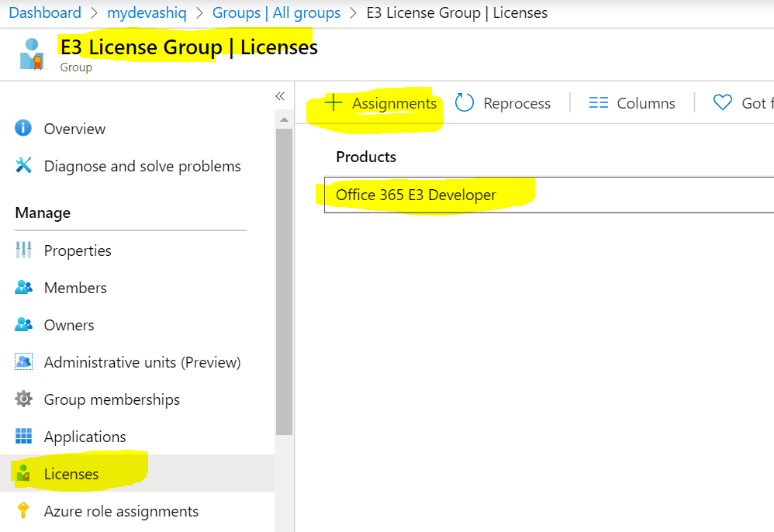The width and height of the screenshot is (774, 532).
Task: Click the Administrative units icon
Action: pos(23,362)
